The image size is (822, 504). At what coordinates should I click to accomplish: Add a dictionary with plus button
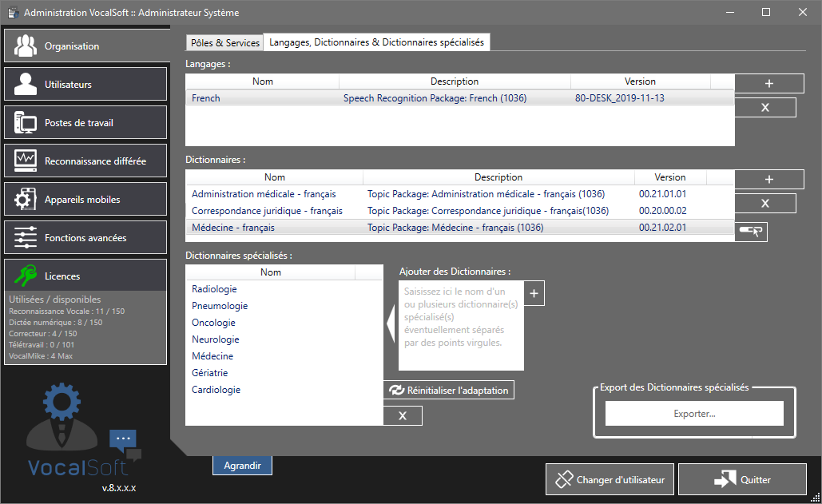coord(769,179)
